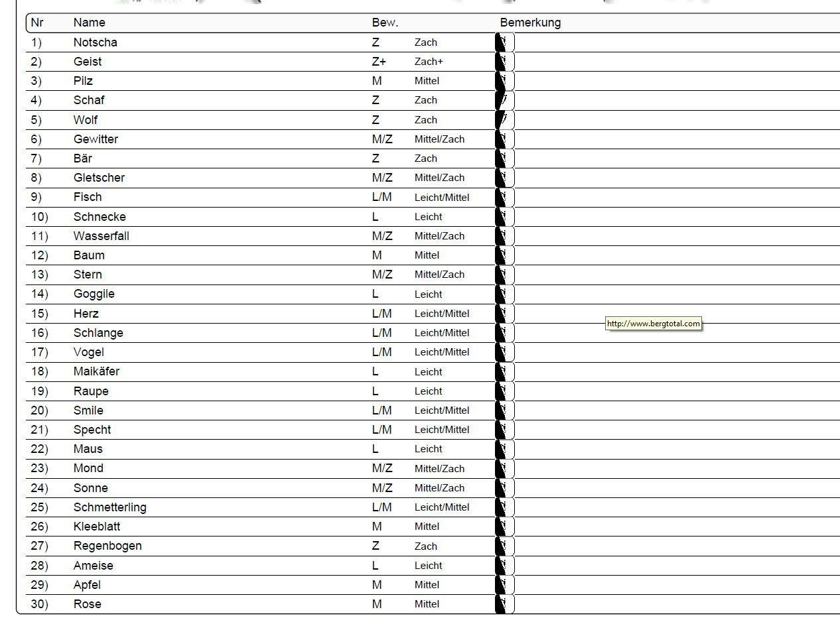Click the M/Z rating in Mond row

pyautogui.click(x=382, y=468)
